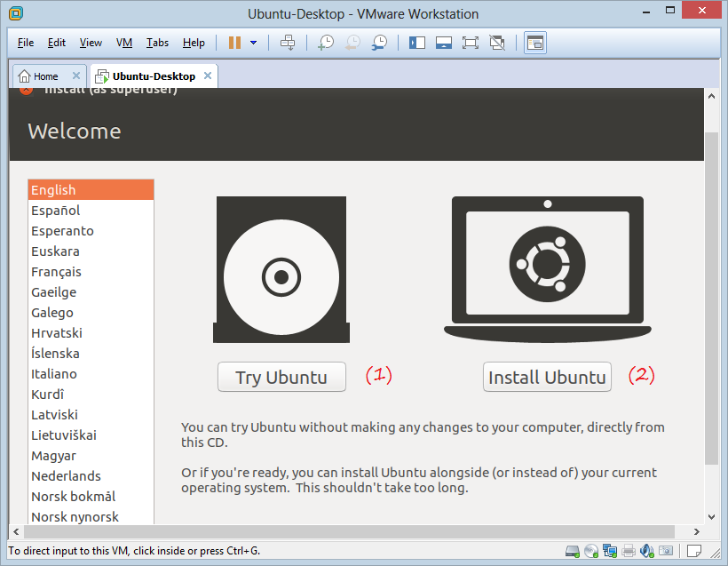
Task: Toggle the console view button
Action: click(x=534, y=43)
